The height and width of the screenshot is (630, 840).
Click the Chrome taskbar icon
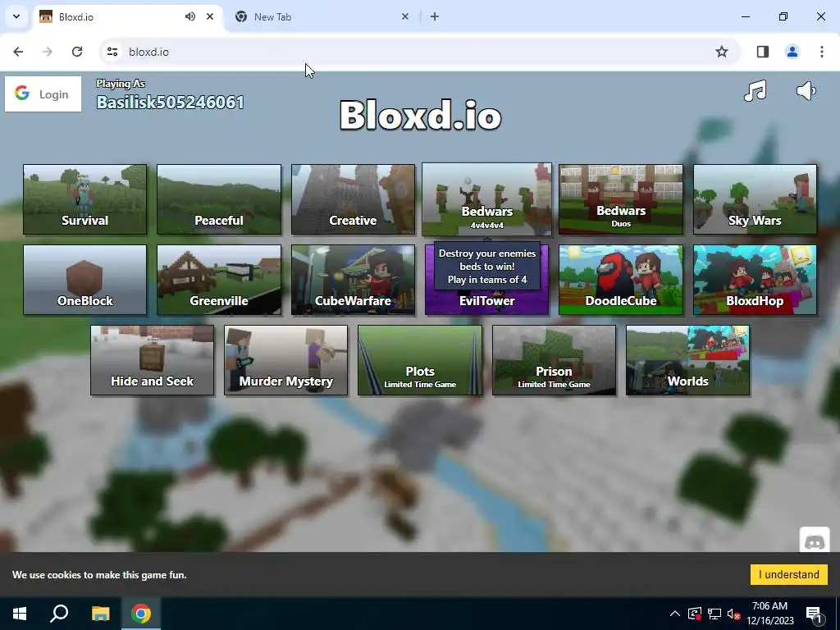[141, 614]
